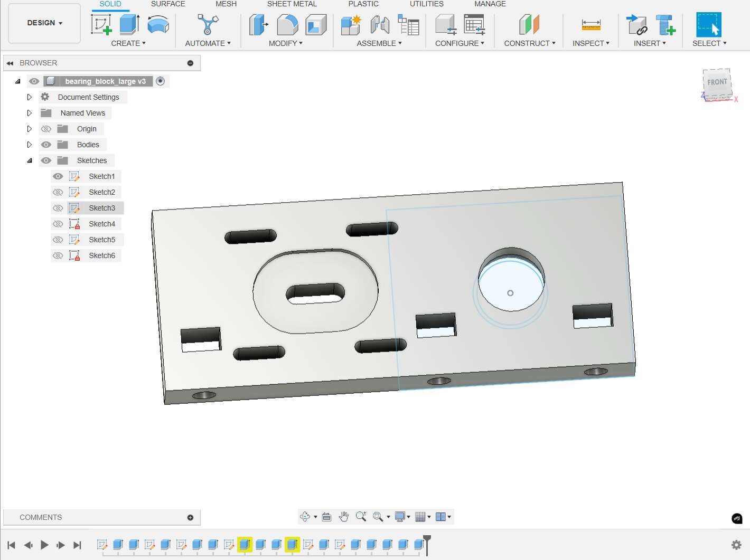
Task: Open the Display Settings dropdown arrow
Action: pos(408,516)
